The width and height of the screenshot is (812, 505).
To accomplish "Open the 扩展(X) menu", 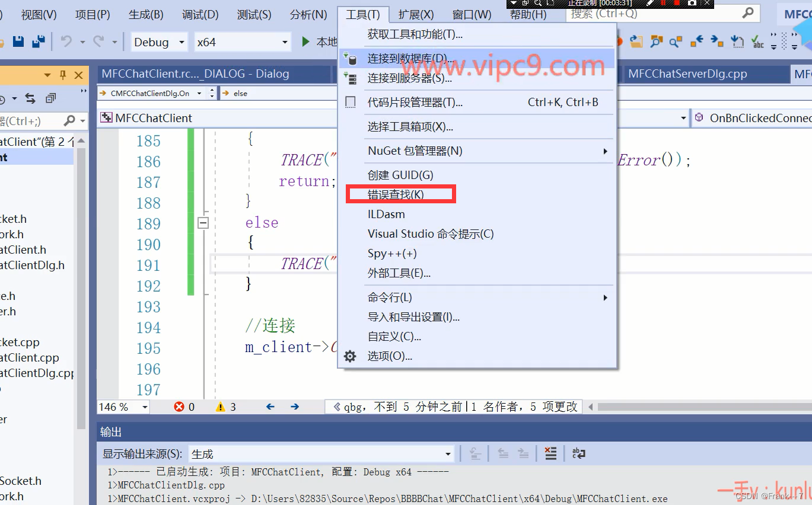I will (x=416, y=14).
